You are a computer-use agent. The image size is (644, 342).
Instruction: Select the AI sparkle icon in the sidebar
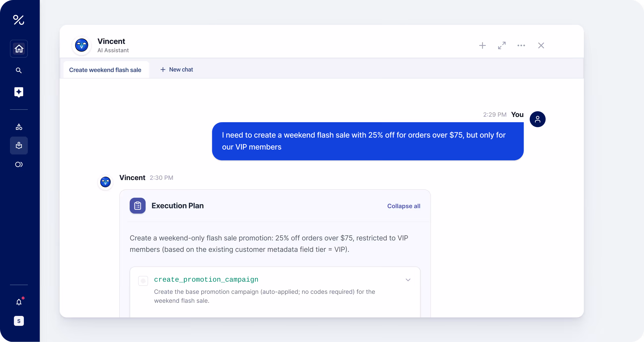tap(19, 92)
